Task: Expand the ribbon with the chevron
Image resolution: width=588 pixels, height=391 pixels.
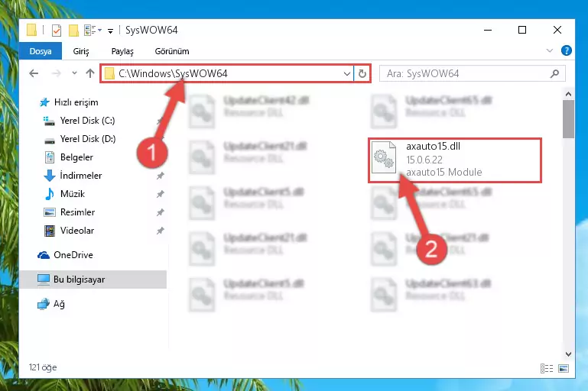Action: [x=550, y=50]
